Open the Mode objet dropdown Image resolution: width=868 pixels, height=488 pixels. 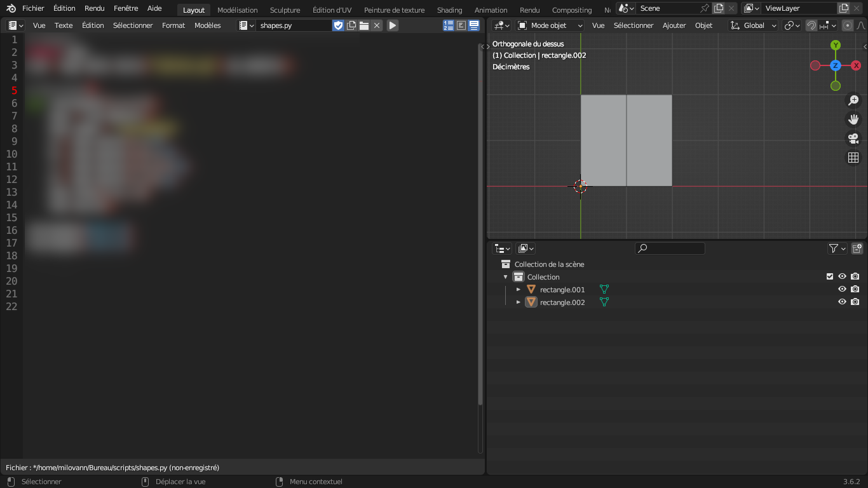click(x=550, y=25)
